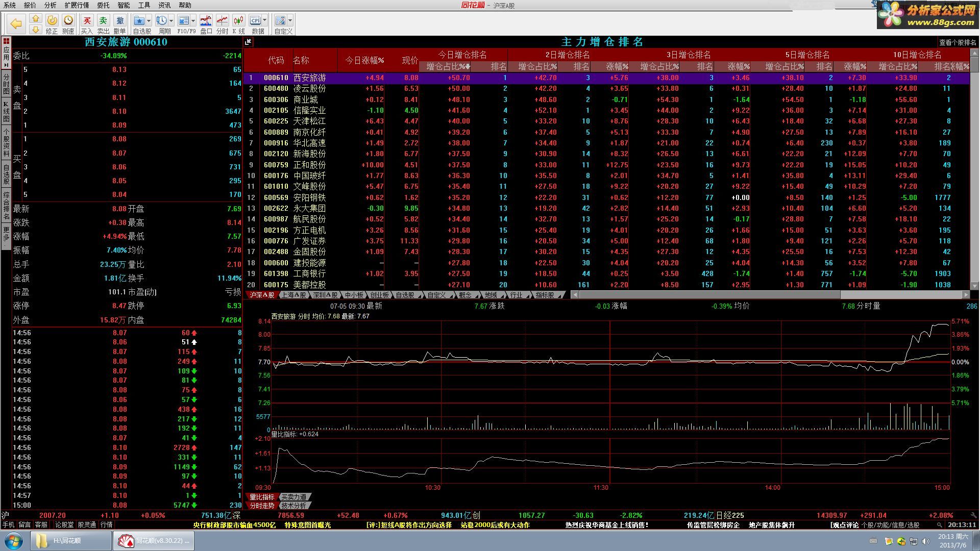Switch to the 中小板 tab
980x551 pixels.
click(x=354, y=295)
